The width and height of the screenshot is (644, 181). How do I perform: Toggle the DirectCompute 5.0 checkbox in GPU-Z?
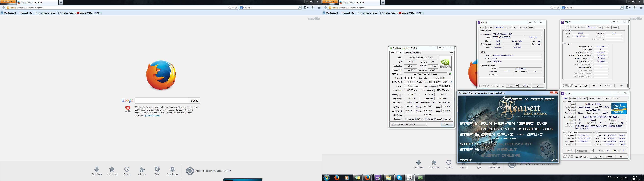coord(435,119)
